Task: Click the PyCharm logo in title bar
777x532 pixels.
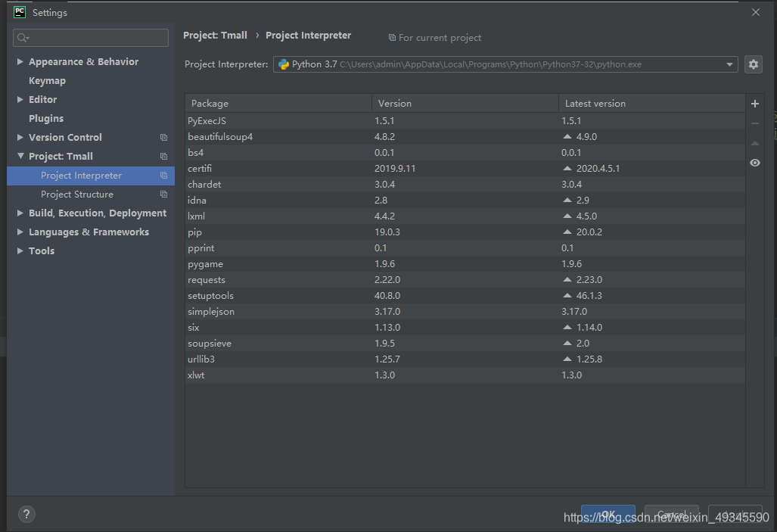Action: point(20,12)
